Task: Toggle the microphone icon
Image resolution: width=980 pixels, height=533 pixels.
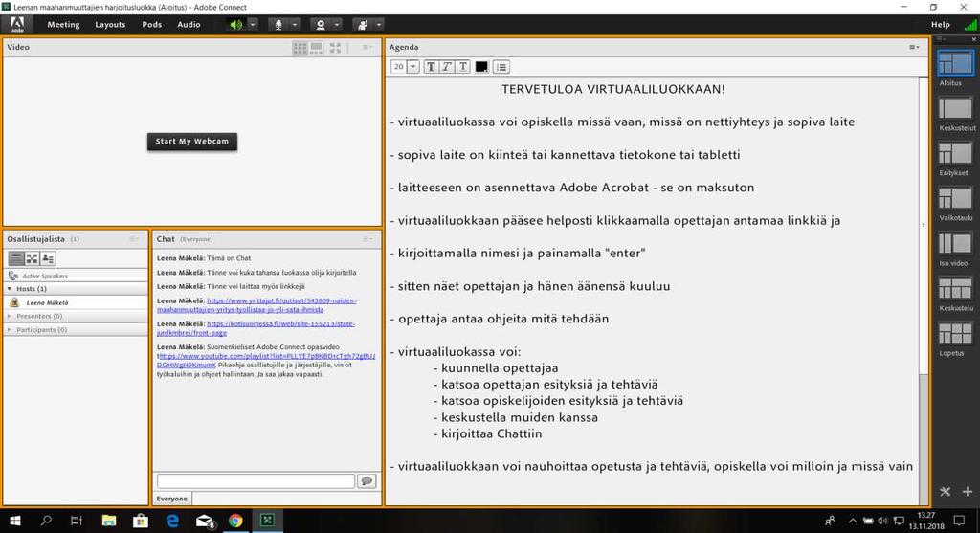Action: (x=278, y=24)
